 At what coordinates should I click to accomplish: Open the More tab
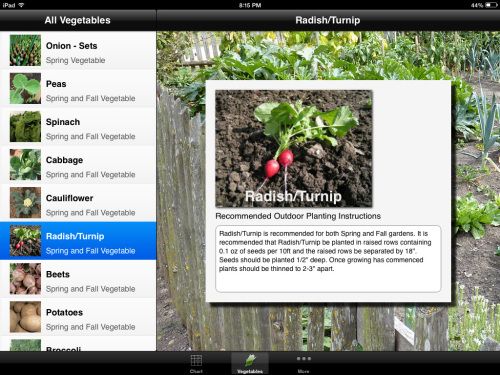303,363
